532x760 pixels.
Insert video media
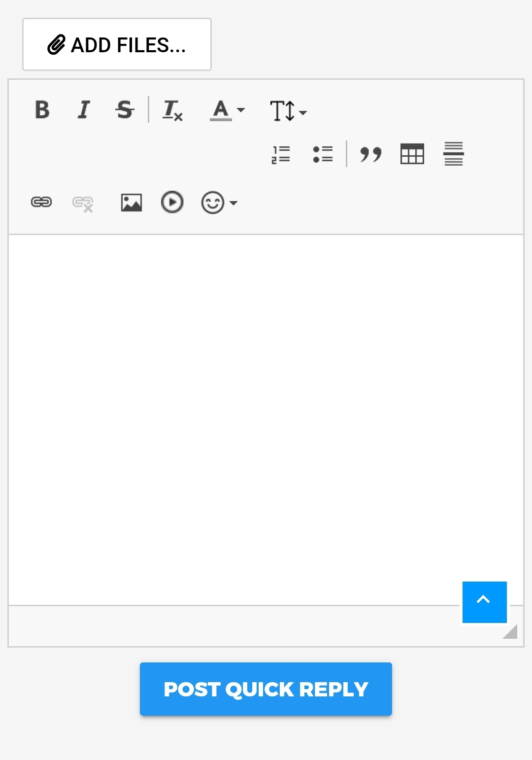click(x=172, y=202)
